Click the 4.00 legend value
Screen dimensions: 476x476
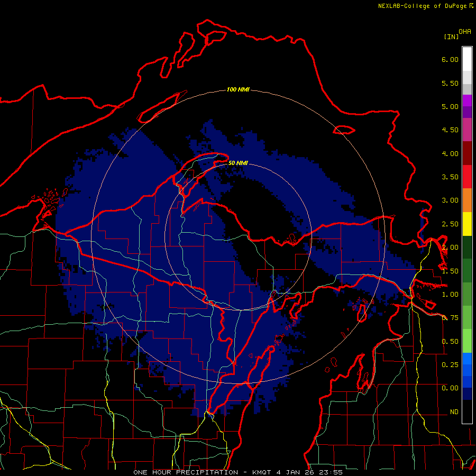tap(450, 153)
